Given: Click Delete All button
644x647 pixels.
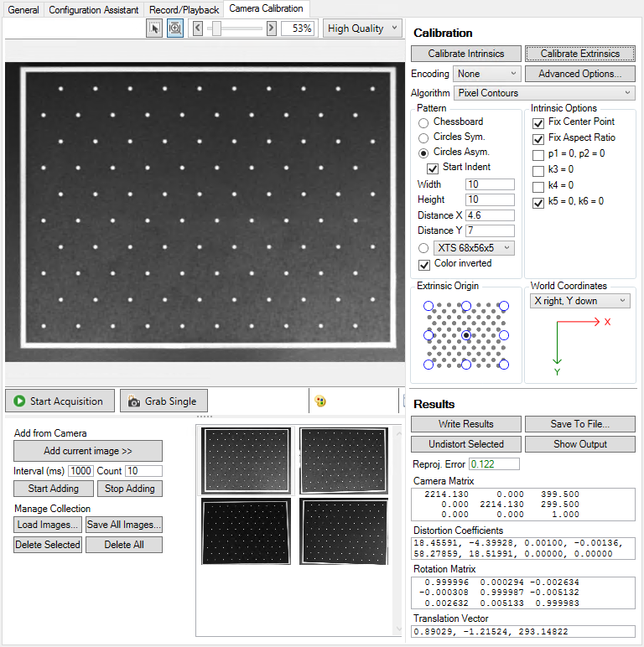Looking at the screenshot, I should 124,545.
